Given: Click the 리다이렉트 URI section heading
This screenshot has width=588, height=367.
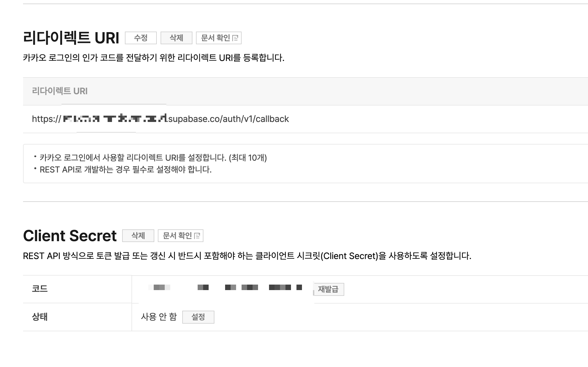Looking at the screenshot, I should pyautogui.click(x=71, y=38).
